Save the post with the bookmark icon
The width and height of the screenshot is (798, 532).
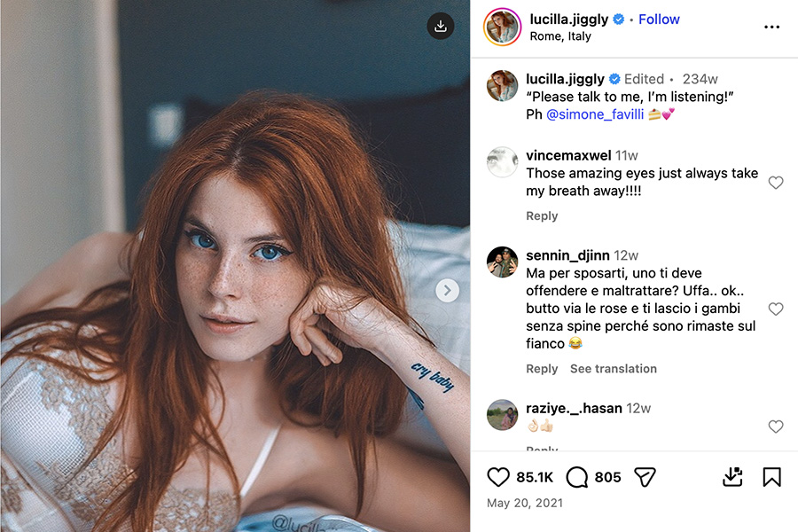(771, 477)
